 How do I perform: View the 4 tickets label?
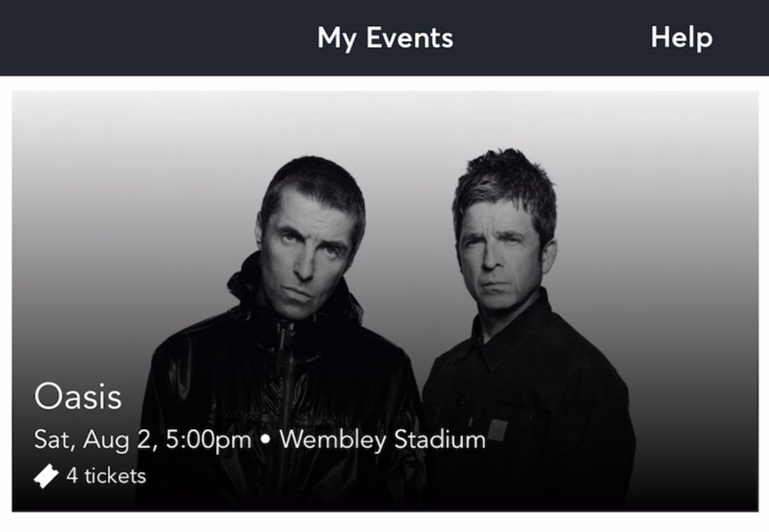coord(106,477)
